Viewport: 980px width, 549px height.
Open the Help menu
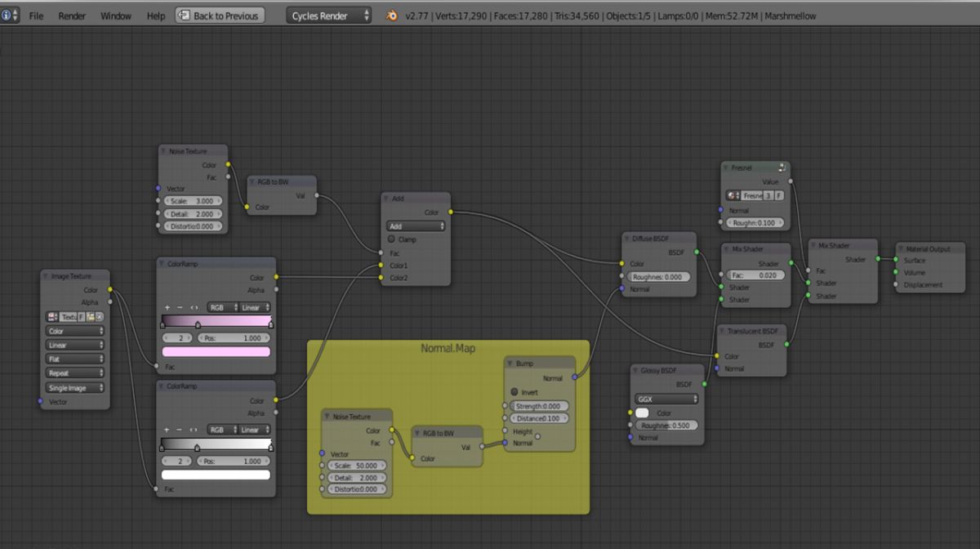155,16
